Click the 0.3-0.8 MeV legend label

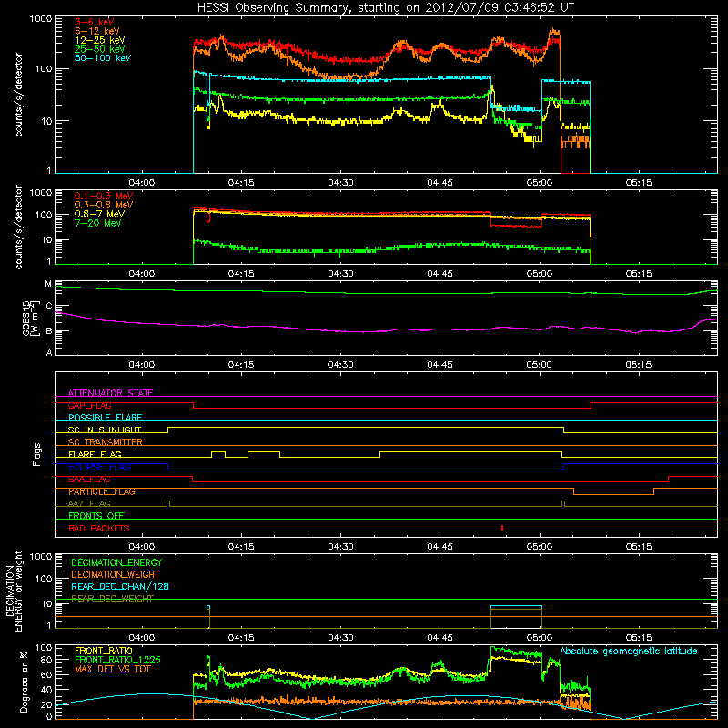[104, 205]
